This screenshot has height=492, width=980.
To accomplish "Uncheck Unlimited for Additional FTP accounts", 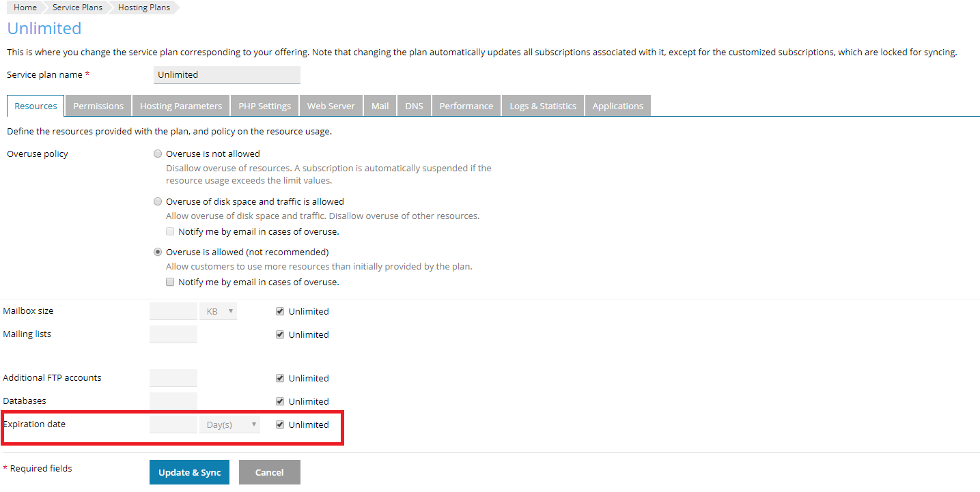I will [280, 378].
